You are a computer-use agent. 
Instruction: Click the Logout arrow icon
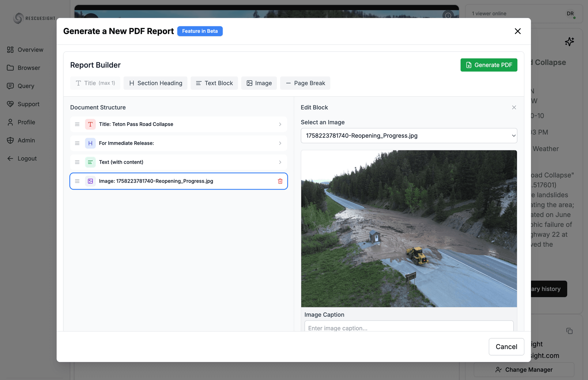tap(10, 158)
